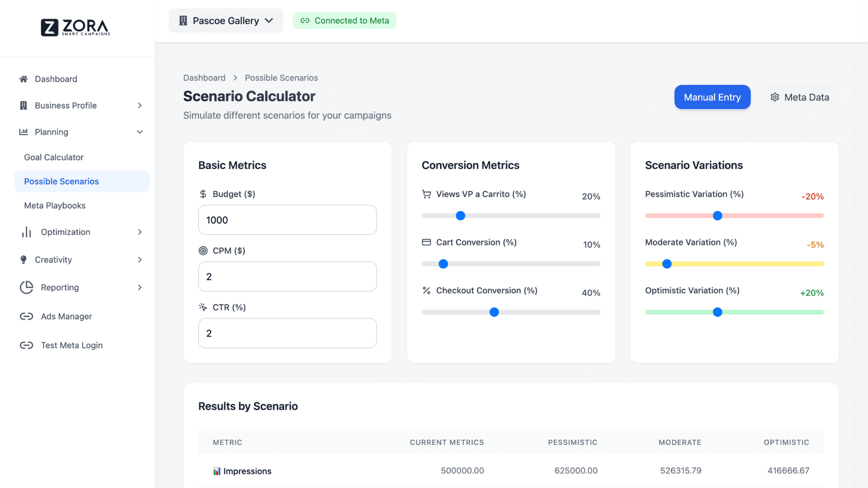Viewport: 868px width, 488px height.
Task: Click the 526315.79 moderate impressions value
Action: click(x=680, y=471)
